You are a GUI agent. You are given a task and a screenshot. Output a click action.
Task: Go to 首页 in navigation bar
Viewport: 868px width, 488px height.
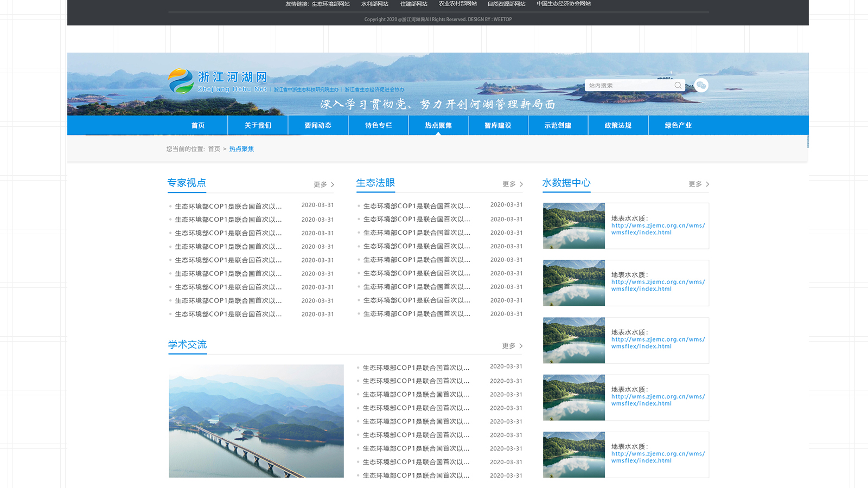point(198,125)
